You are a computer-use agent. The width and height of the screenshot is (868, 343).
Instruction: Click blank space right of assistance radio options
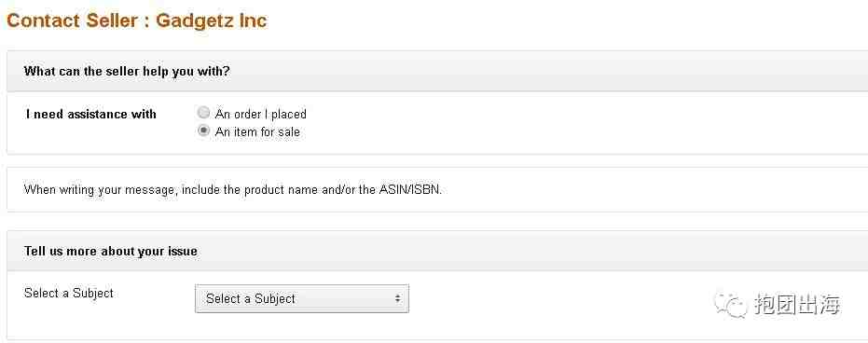554,123
